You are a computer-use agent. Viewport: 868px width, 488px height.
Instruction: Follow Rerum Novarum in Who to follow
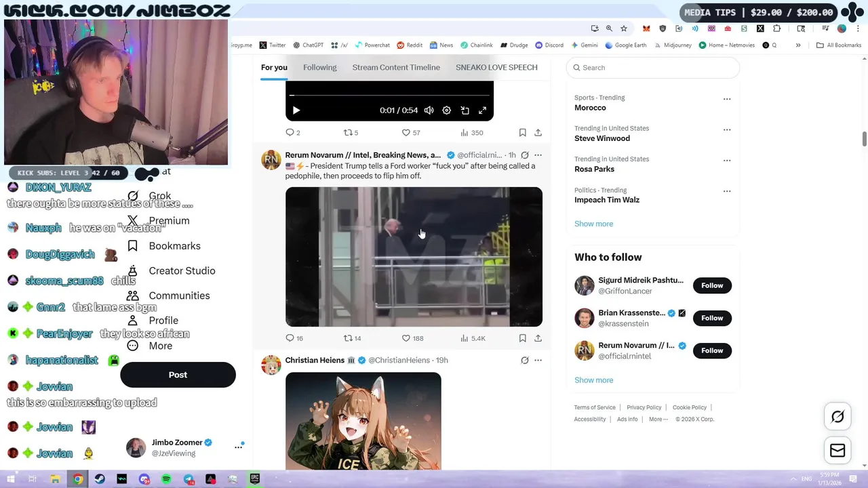tap(712, 350)
